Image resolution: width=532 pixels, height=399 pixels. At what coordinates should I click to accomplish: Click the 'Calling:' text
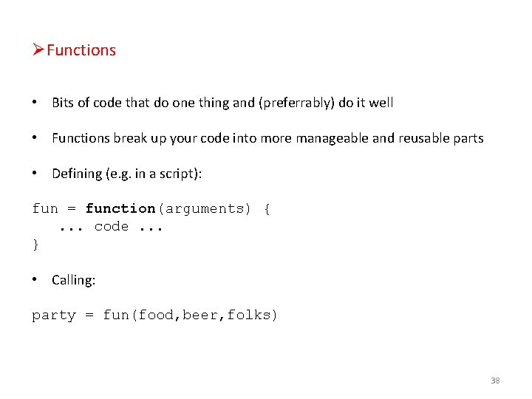coord(74,280)
